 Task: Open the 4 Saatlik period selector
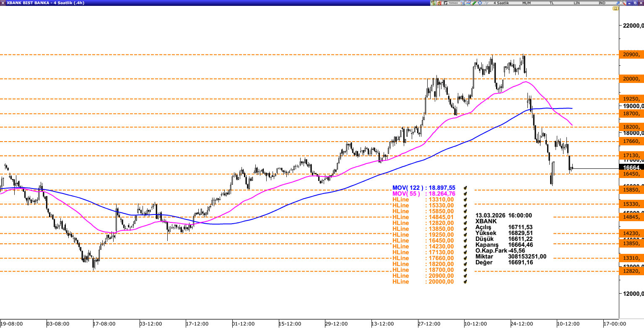point(501,3)
